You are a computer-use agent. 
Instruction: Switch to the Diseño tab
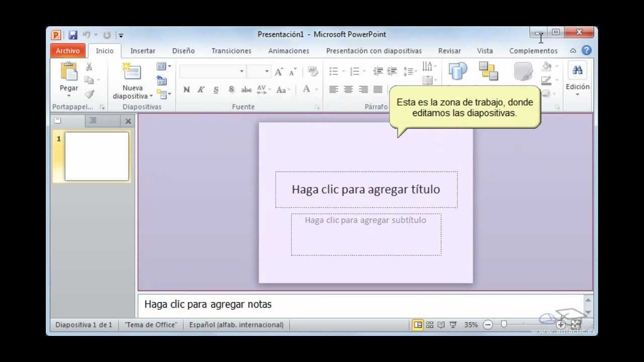point(183,51)
